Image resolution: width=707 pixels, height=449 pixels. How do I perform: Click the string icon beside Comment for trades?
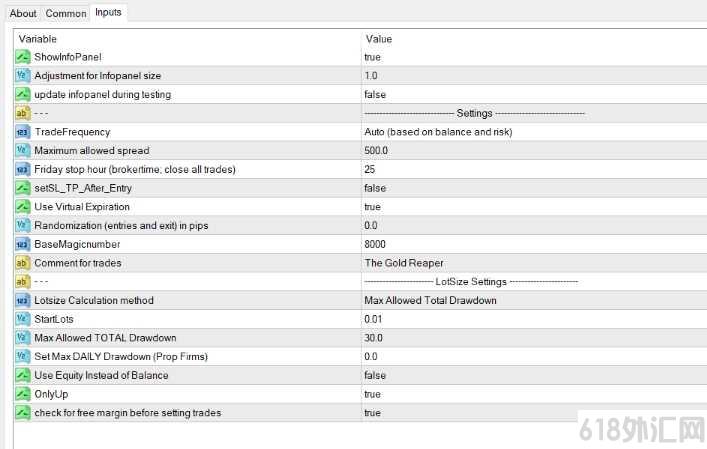[x=23, y=263]
